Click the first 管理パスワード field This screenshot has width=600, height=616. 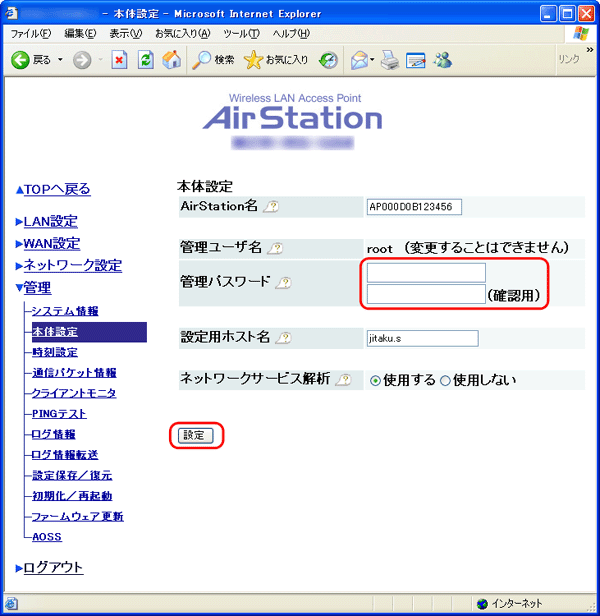pos(426,273)
